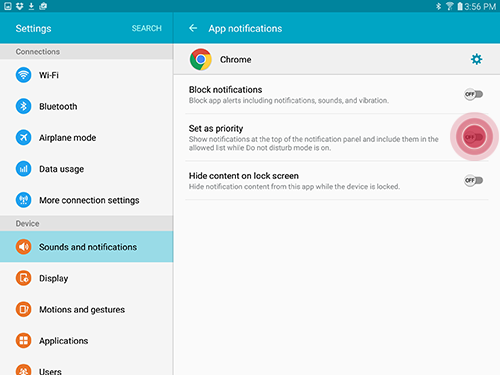Enable the Set as priority switch

[x=474, y=137]
